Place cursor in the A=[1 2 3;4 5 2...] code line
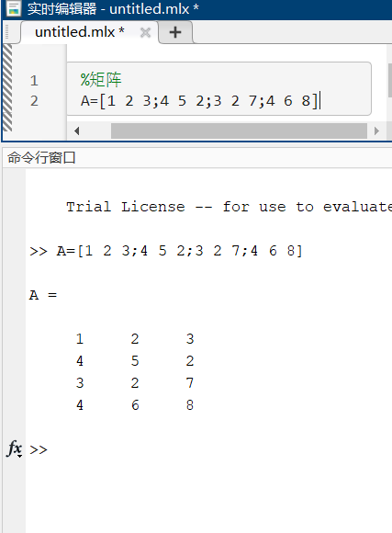The height and width of the screenshot is (533, 392). click(x=199, y=101)
